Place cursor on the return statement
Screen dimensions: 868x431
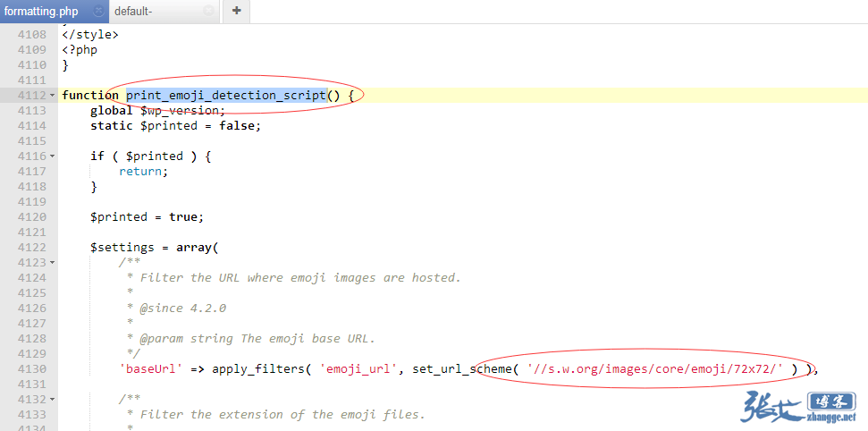(x=143, y=172)
